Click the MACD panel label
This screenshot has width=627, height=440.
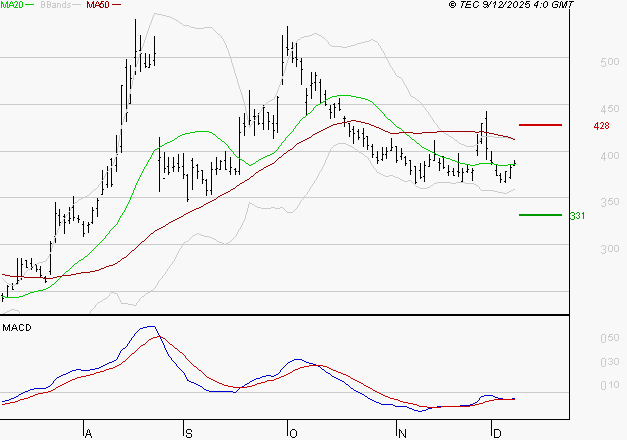point(17,328)
